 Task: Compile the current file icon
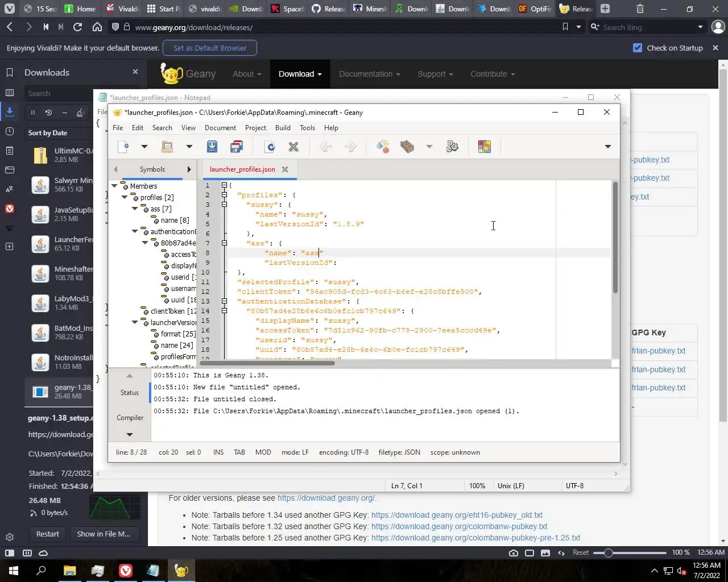[x=383, y=147]
